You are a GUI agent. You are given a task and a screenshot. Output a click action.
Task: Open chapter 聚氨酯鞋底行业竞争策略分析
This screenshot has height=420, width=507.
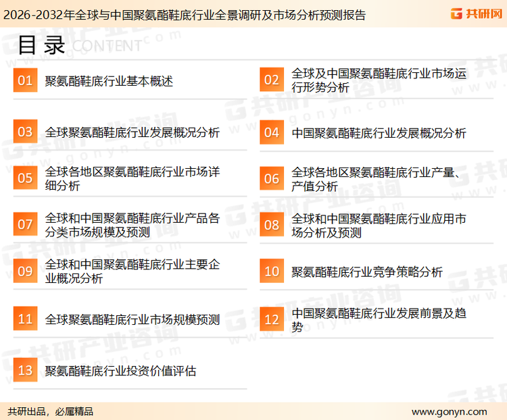pyautogui.click(x=367, y=272)
